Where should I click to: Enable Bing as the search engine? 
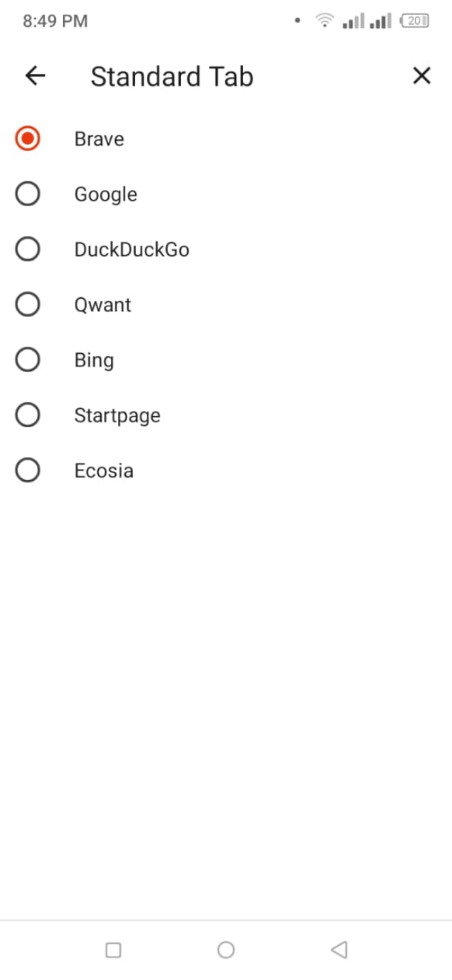[x=28, y=359]
